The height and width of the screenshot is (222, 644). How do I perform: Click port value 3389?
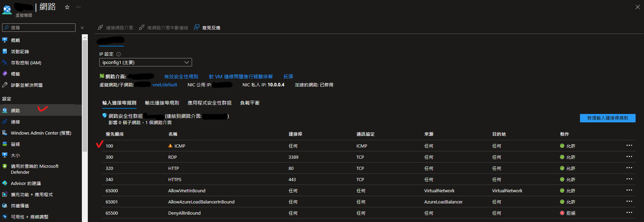click(293, 157)
